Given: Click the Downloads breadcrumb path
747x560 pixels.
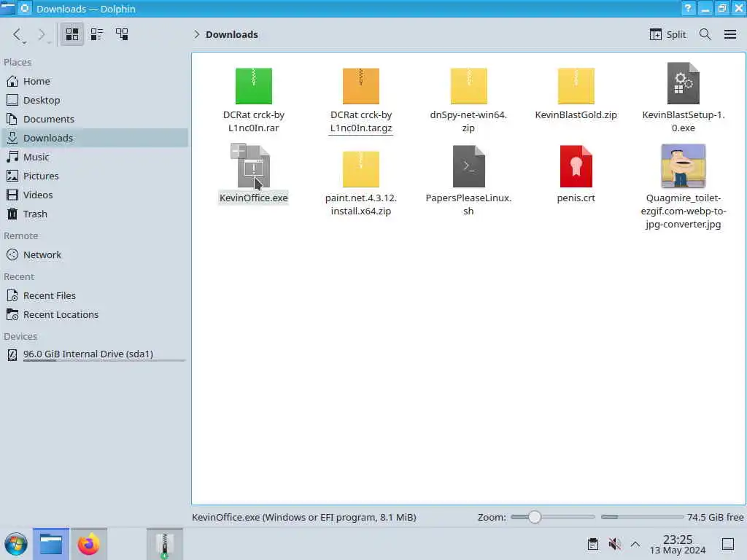Looking at the screenshot, I should pyautogui.click(x=232, y=34).
